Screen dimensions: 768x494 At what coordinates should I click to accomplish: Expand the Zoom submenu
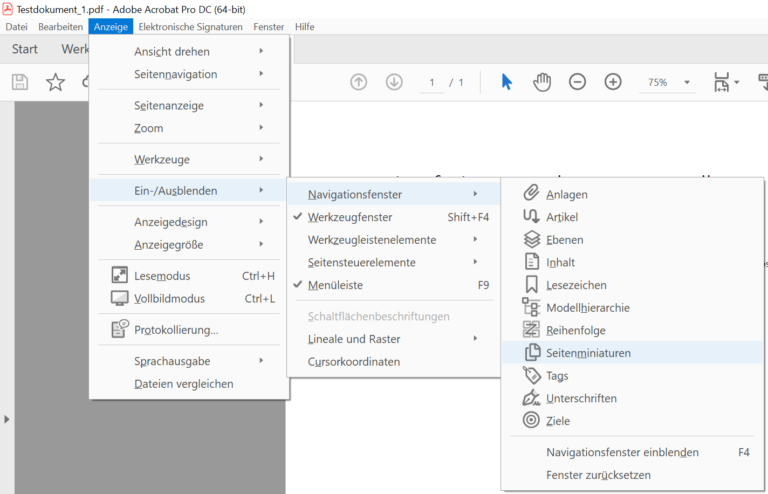coord(189,128)
